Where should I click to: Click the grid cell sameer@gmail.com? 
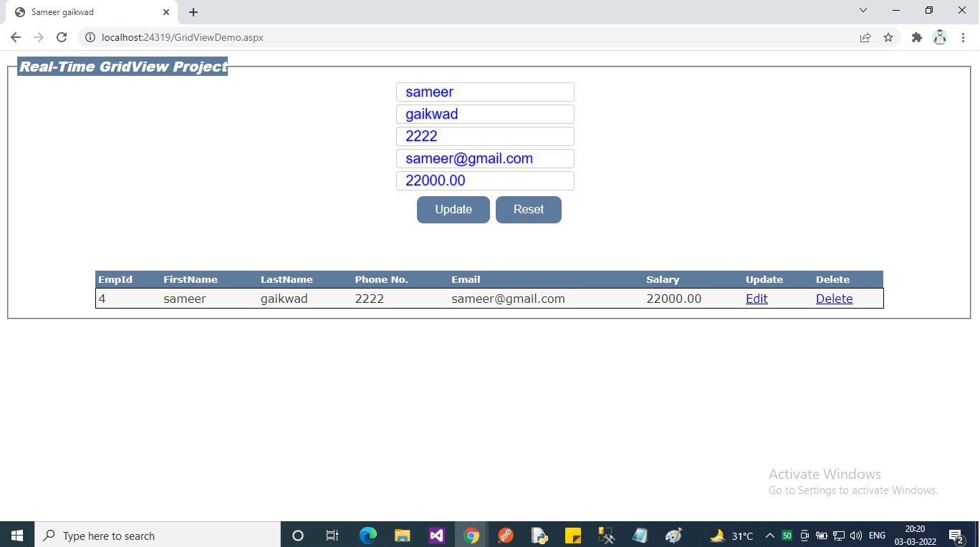point(508,299)
